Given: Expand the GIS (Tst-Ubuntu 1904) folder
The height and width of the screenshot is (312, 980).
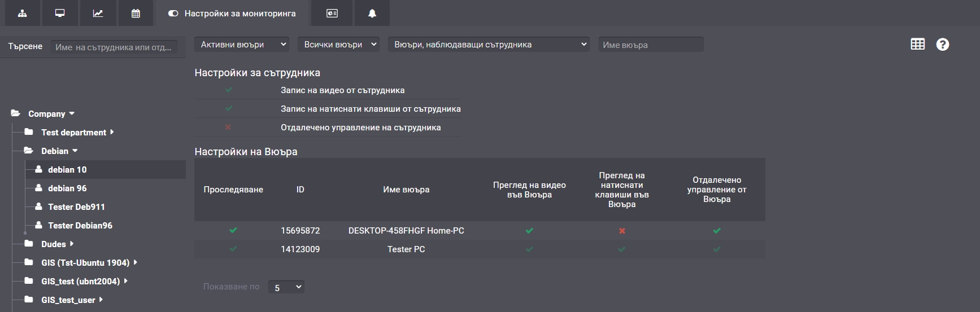Looking at the screenshot, I should click(x=136, y=262).
